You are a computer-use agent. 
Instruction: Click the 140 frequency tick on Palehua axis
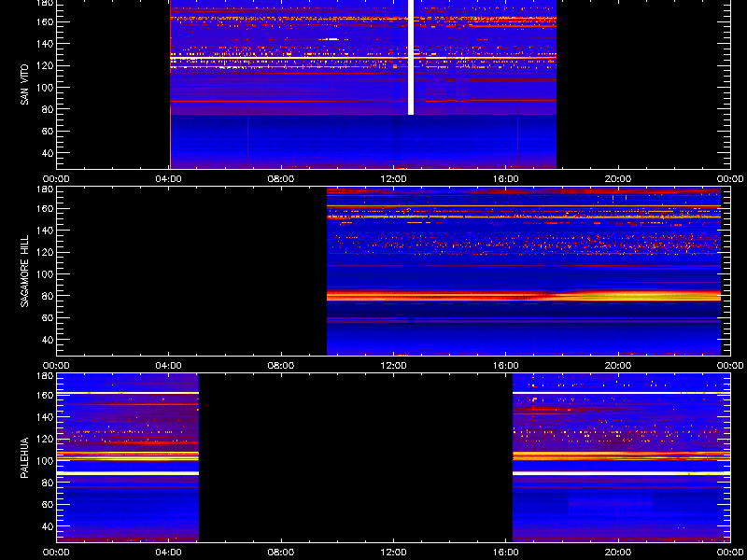[x=46, y=417]
